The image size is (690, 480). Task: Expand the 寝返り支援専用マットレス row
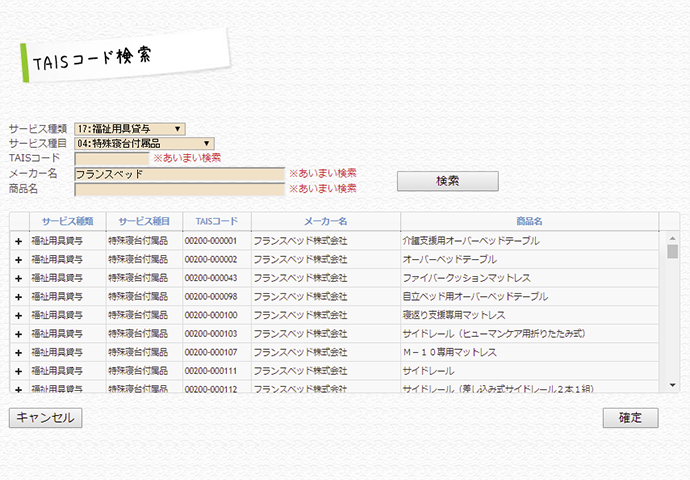[18, 315]
